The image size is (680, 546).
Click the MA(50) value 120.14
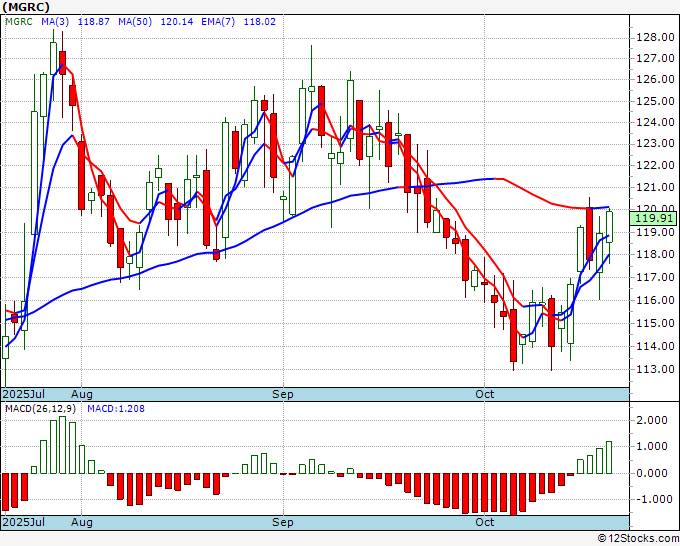pyautogui.click(x=177, y=22)
